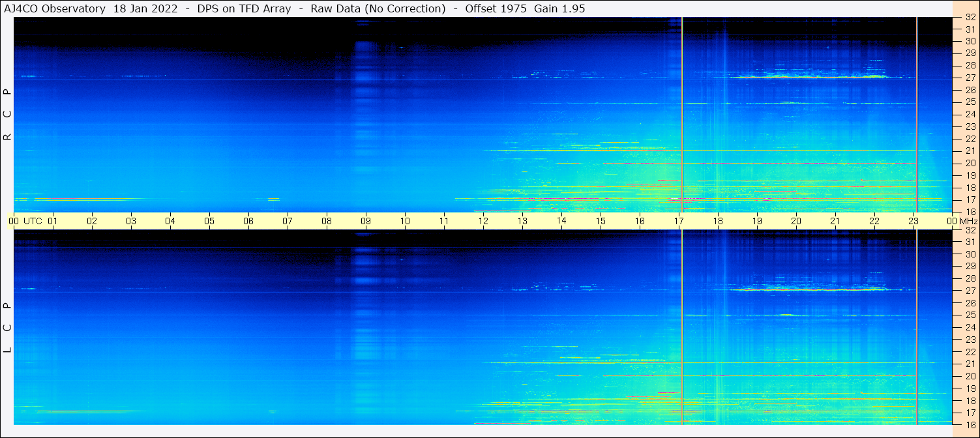Click the 32 MHz tick label of RCP panel

970,18
